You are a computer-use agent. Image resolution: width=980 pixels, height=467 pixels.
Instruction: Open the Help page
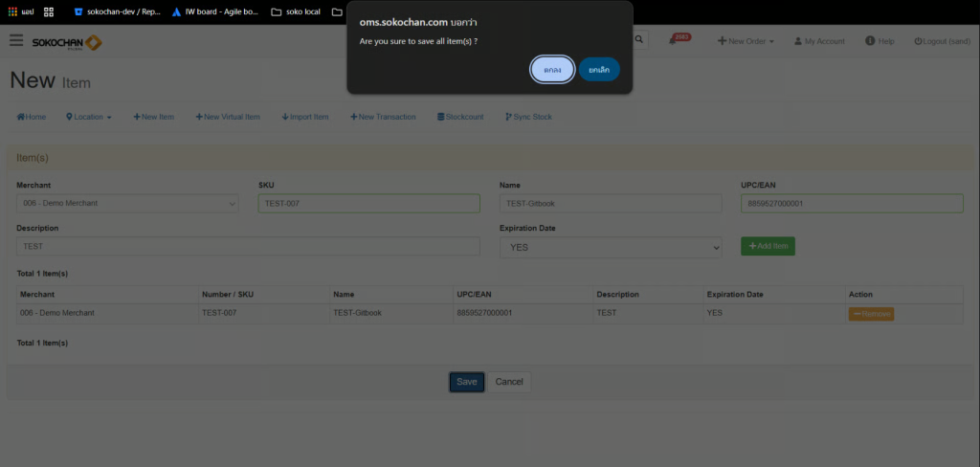[880, 41]
